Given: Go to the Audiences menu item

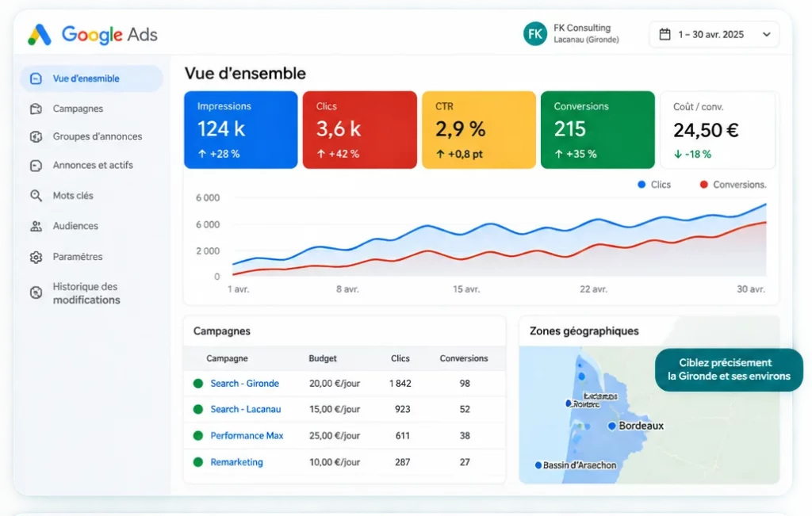Looking at the screenshot, I should 75,226.
